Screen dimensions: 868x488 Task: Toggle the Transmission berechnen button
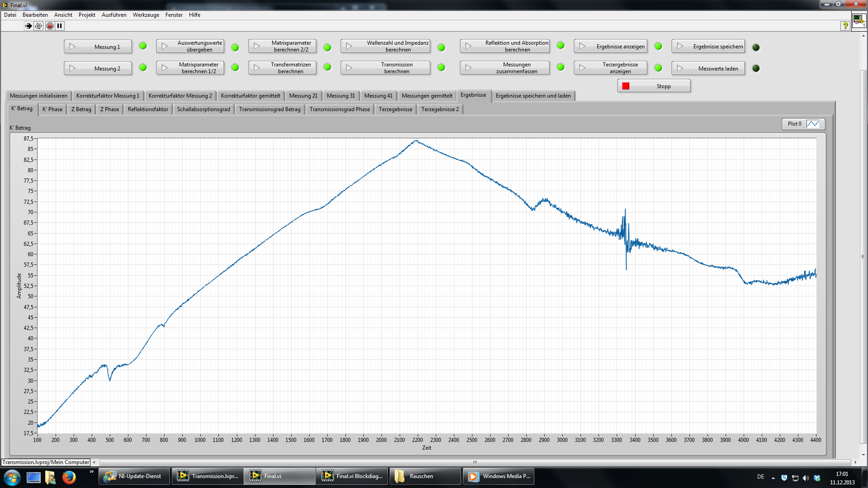(x=386, y=68)
